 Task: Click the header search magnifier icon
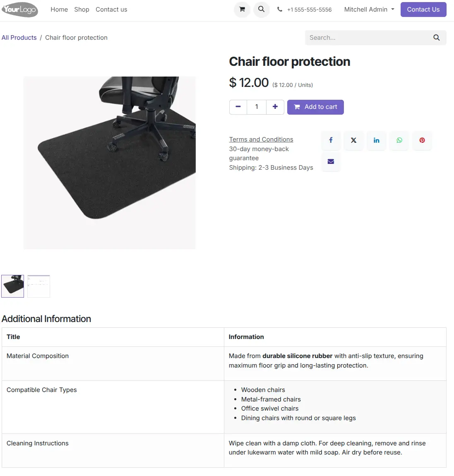click(261, 10)
